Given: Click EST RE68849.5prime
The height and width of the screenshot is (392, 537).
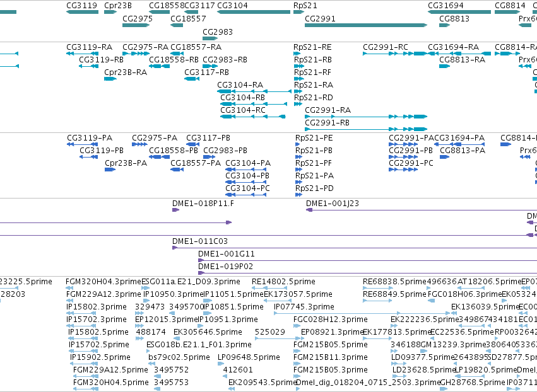Looking at the screenshot, I should tap(394, 294).
